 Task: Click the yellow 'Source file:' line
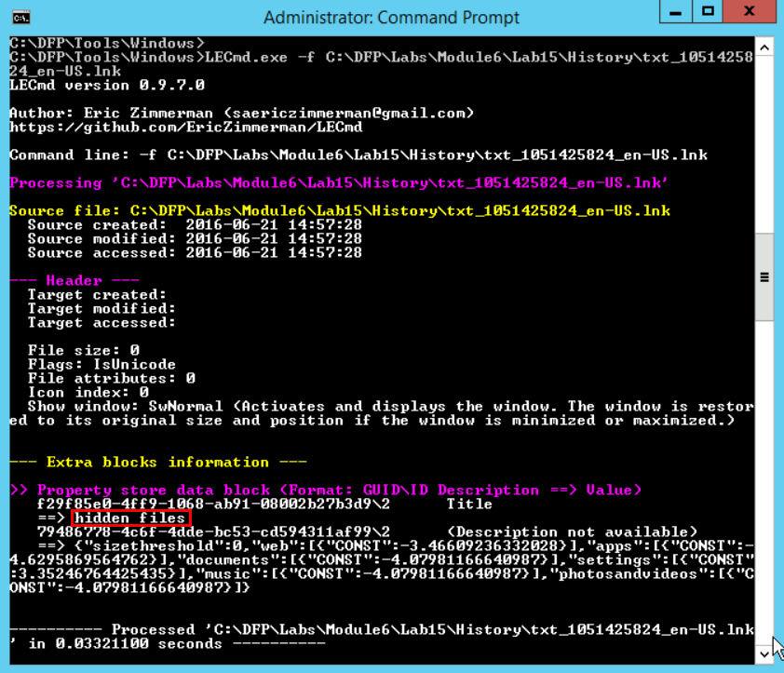pos(339,210)
